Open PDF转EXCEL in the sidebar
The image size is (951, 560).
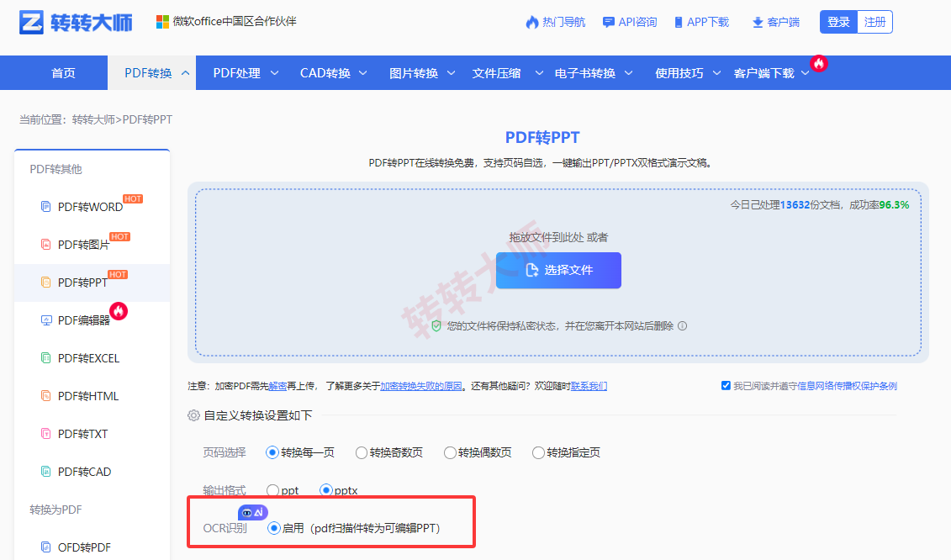(x=88, y=358)
